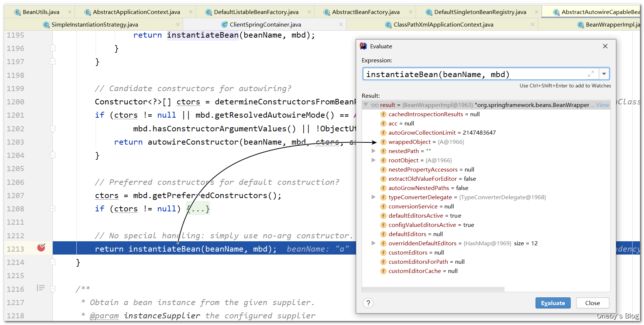The width and height of the screenshot is (644, 325).
Task: Select the extractOldValueForEditor field row
Action: pos(486,179)
